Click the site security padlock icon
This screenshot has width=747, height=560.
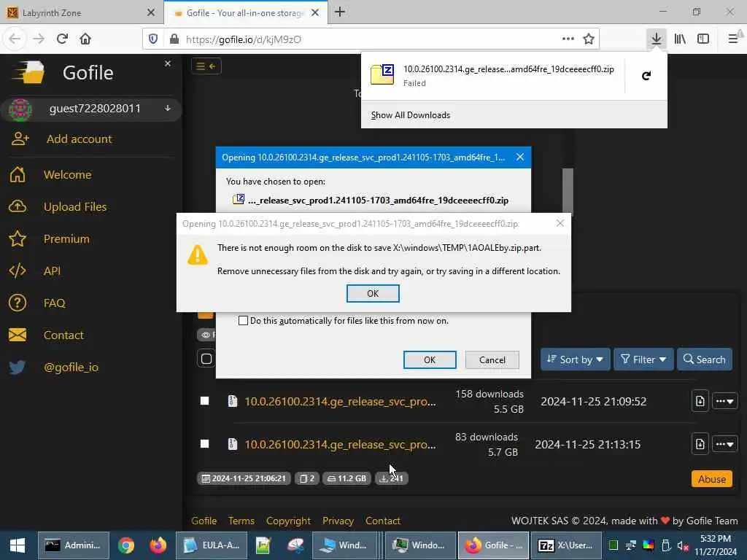[x=174, y=39]
